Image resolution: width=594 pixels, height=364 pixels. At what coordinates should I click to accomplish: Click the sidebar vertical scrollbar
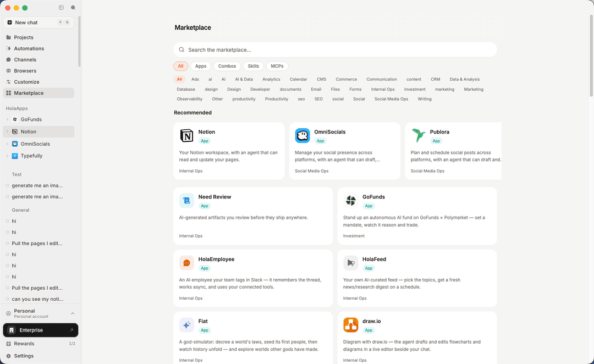pyautogui.click(x=79, y=41)
